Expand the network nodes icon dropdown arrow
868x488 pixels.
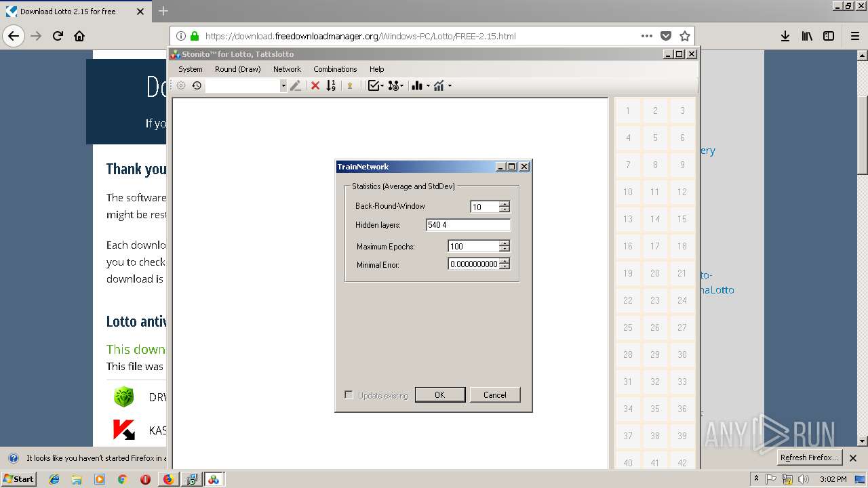402,86
